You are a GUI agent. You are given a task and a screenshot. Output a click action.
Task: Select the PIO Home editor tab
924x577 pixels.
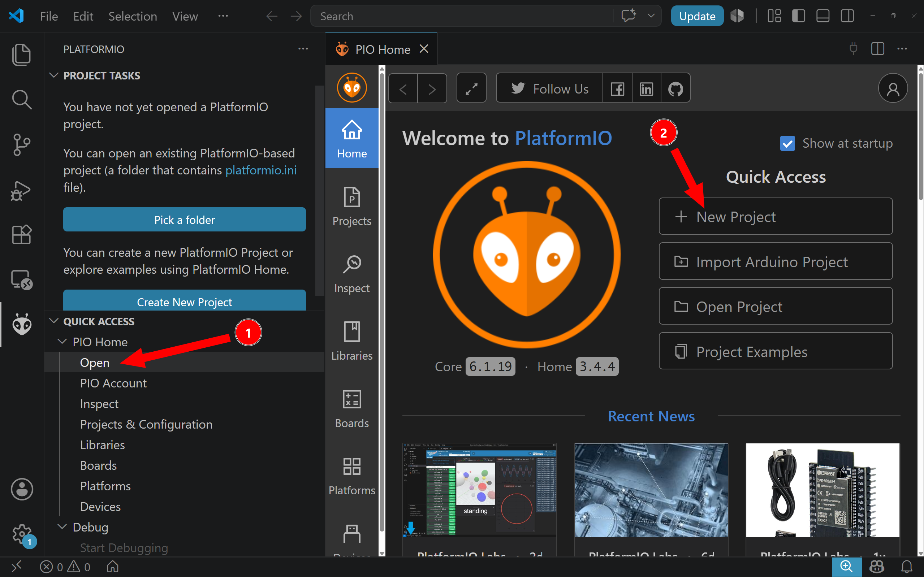click(381, 49)
